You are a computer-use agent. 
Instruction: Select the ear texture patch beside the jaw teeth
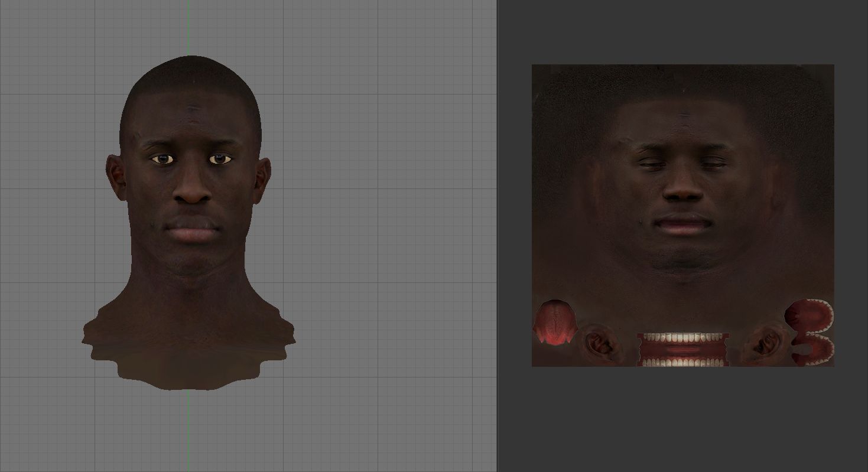[763, 343]
